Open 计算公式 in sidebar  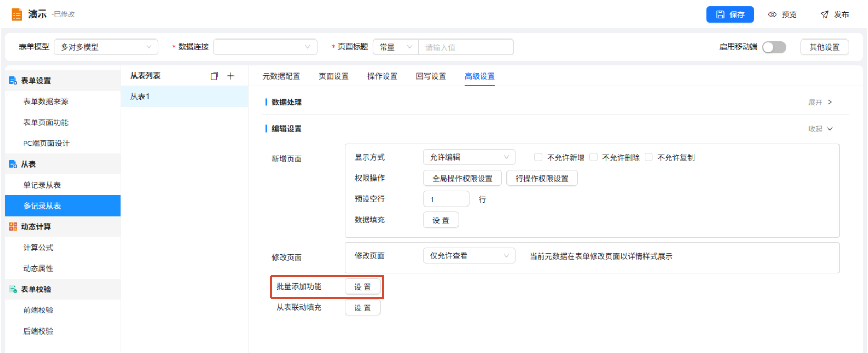(x=63, y=248)
